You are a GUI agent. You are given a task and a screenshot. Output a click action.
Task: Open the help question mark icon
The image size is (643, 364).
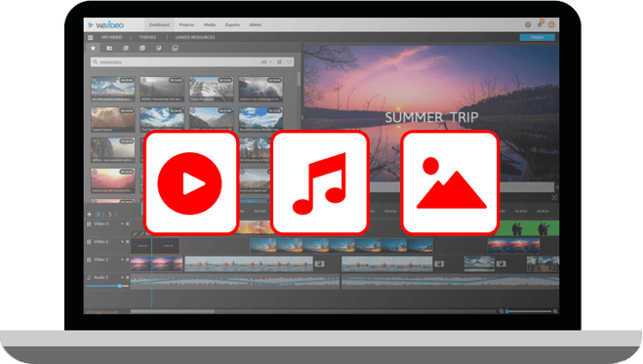pyautogui.click(x=528, y=24)
